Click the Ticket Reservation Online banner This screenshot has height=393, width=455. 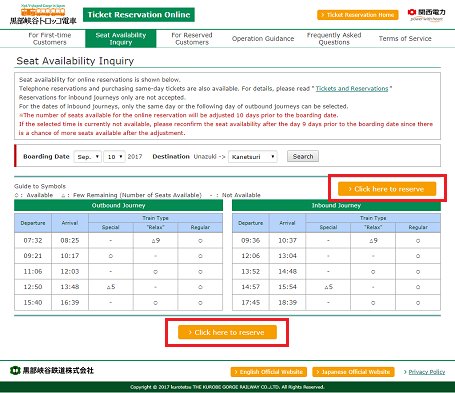click(139, 15)
